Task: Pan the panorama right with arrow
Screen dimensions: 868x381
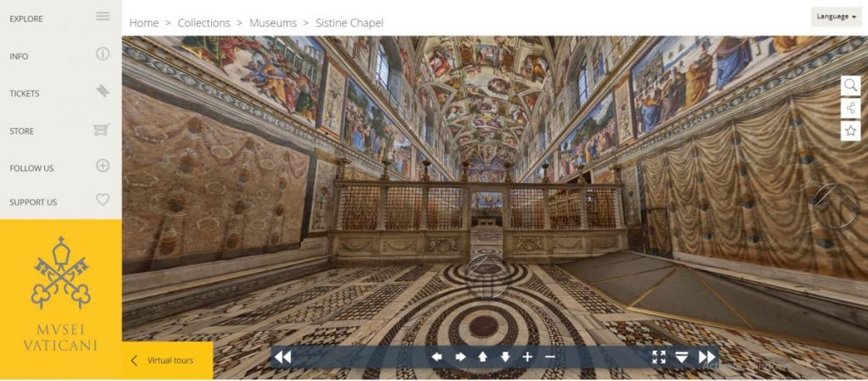Action: pos(460,357)
